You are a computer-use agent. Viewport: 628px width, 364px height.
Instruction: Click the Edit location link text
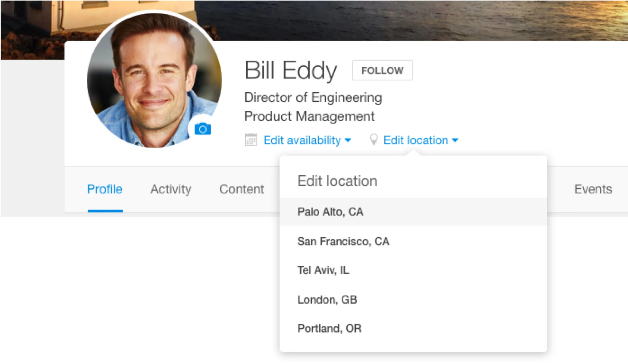click(x=416, y=140)
